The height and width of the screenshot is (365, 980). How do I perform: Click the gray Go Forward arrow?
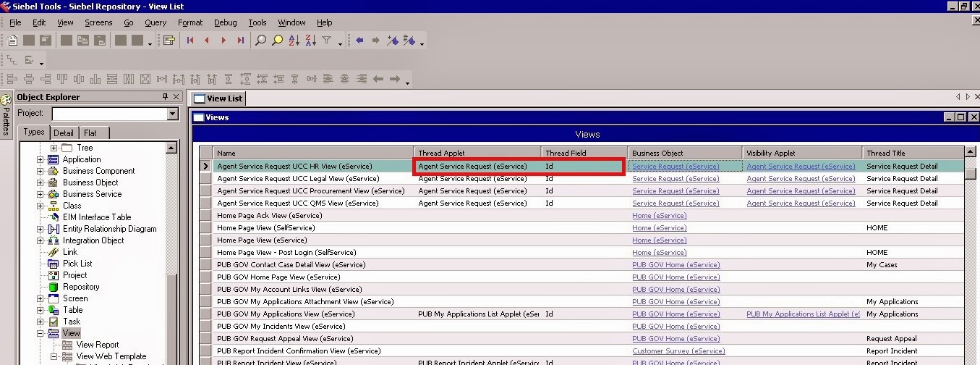click(375, 41)
